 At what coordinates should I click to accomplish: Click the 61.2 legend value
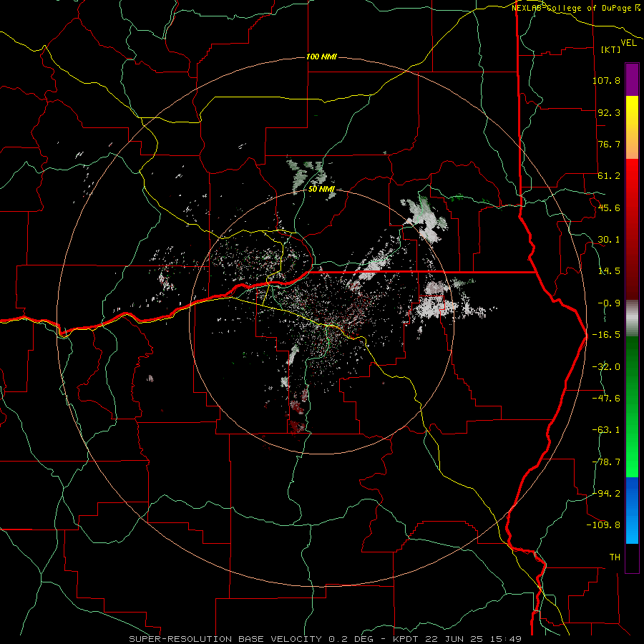[609, 176]
